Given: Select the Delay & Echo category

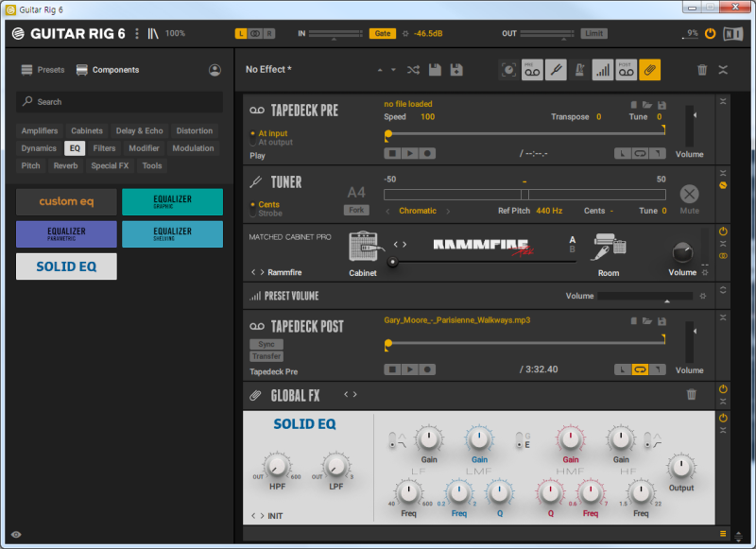Looking at the screenshot, I should (x=139, y=130).
